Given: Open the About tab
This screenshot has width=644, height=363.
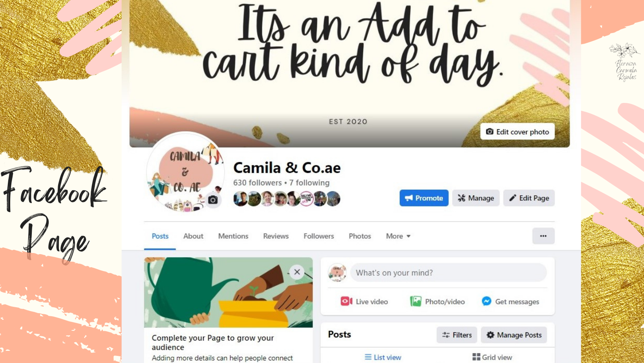Looking at the screenshot, I should pos(193,236).
